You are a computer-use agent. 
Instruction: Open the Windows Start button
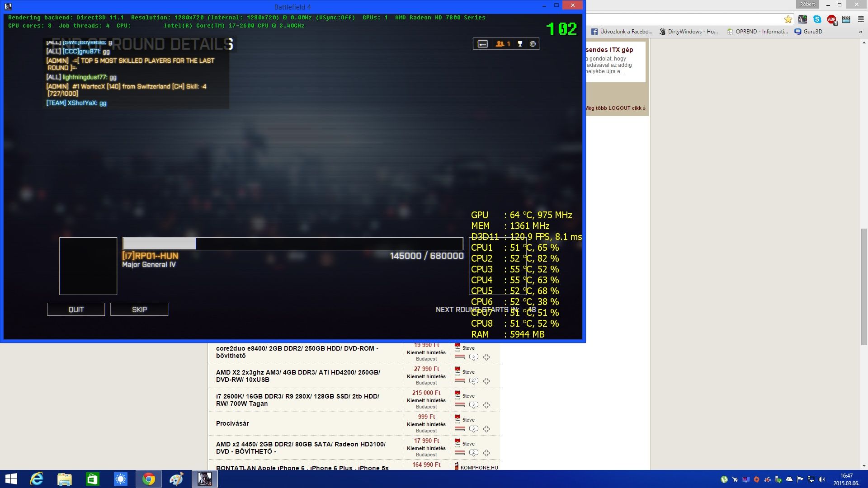[11, 479]
